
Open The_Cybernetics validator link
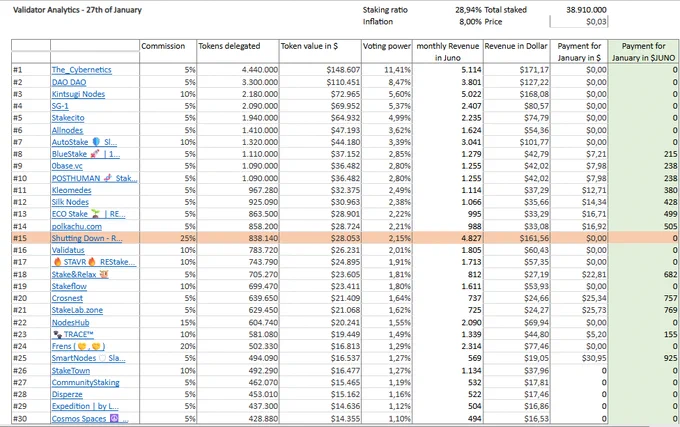point(82,70)
